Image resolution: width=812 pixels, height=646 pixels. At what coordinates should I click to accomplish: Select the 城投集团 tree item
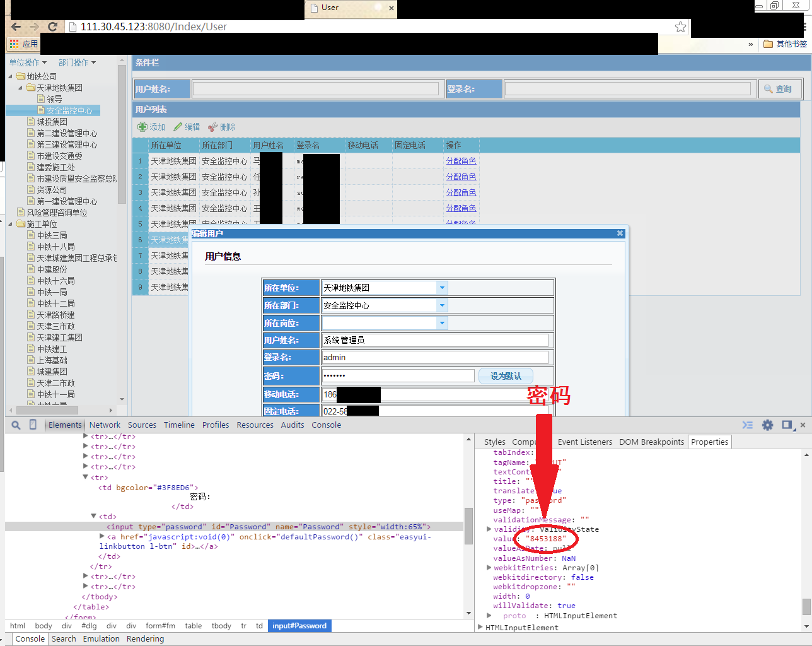tap(52, 122)
